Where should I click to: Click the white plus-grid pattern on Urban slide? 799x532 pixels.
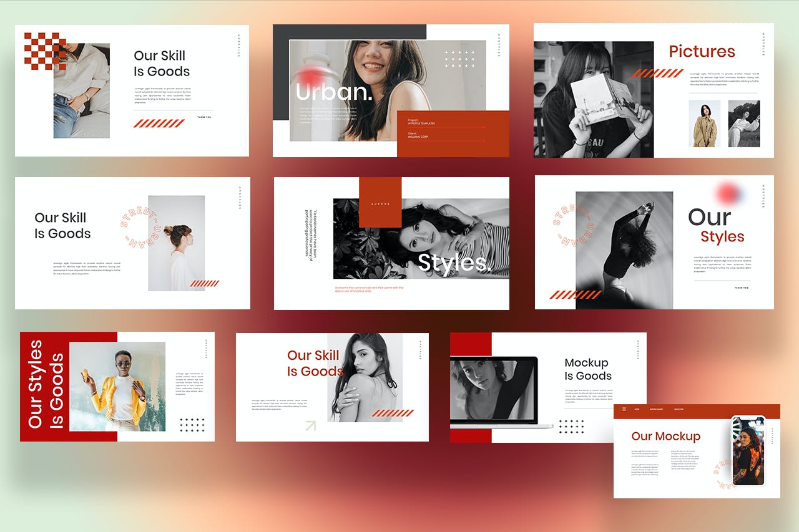(459, 59)
